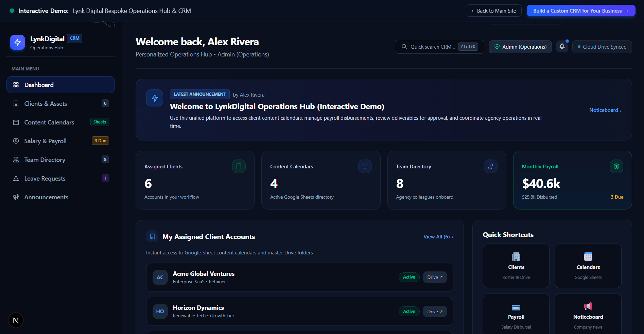Click the Leave Requests count badge "1"
The height and width of the screenshot is (334, 644).
pos(105,178)
